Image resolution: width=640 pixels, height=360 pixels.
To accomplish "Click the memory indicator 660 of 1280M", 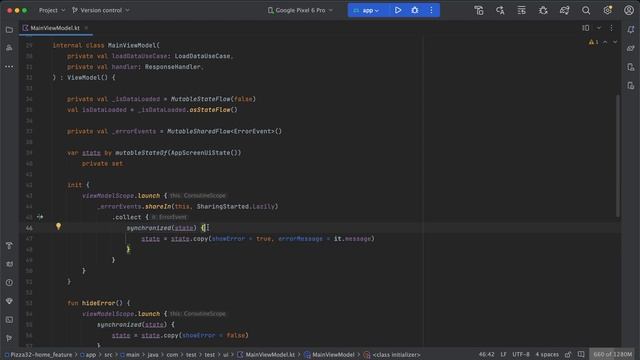I will pos(612,354).
